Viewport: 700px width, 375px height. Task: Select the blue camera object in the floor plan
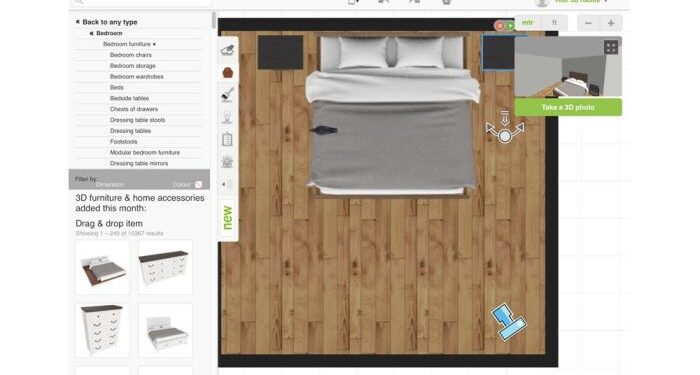[509, 322]
